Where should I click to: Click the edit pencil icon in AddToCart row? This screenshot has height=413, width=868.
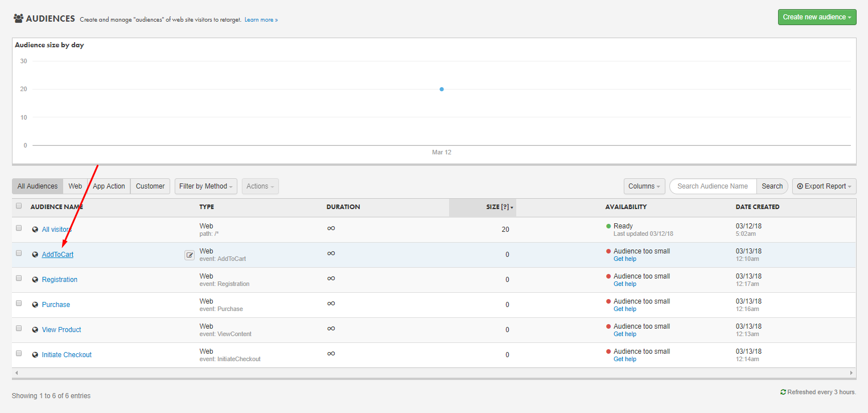190,255
